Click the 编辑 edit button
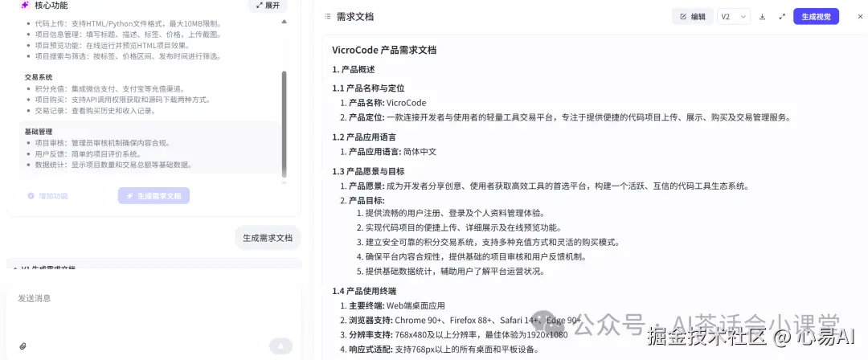Viewport: 868px width, 360px height. pyautogui.click(x=693, y=17)
